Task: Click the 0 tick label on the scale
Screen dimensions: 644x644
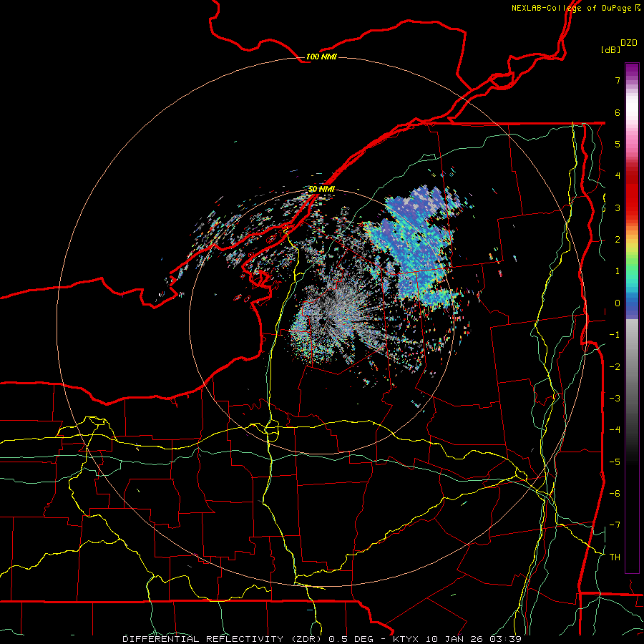Action: pyautogui.click(x=618, y=303)
